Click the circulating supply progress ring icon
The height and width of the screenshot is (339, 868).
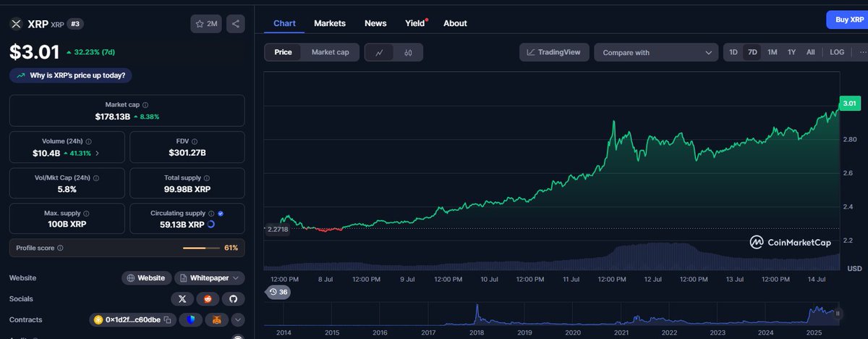tap(210, 225)
